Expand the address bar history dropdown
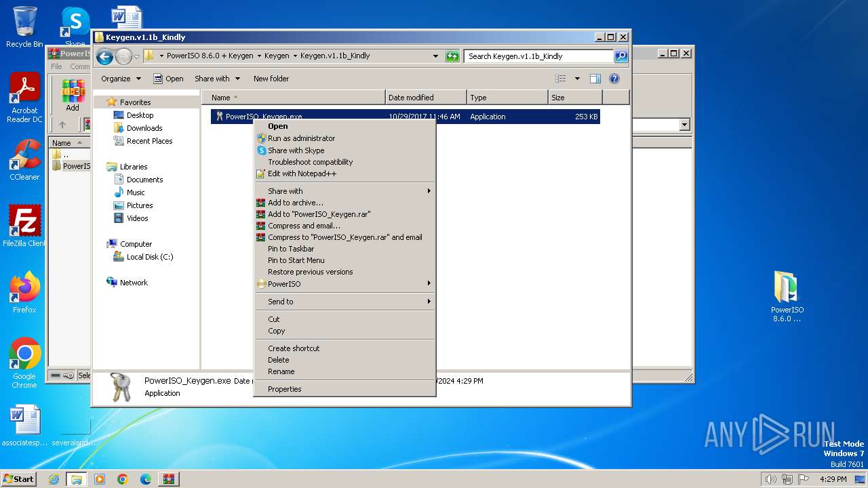 click(x=435, y=56)
